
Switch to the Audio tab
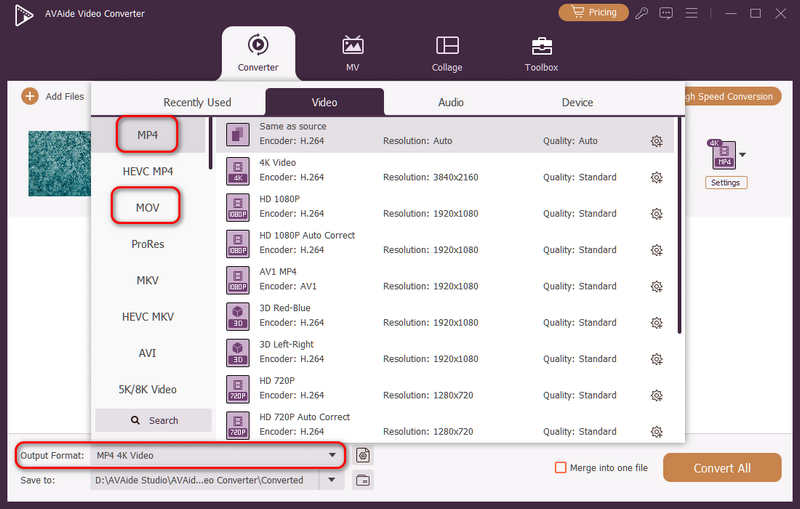(x=451, y=102)
